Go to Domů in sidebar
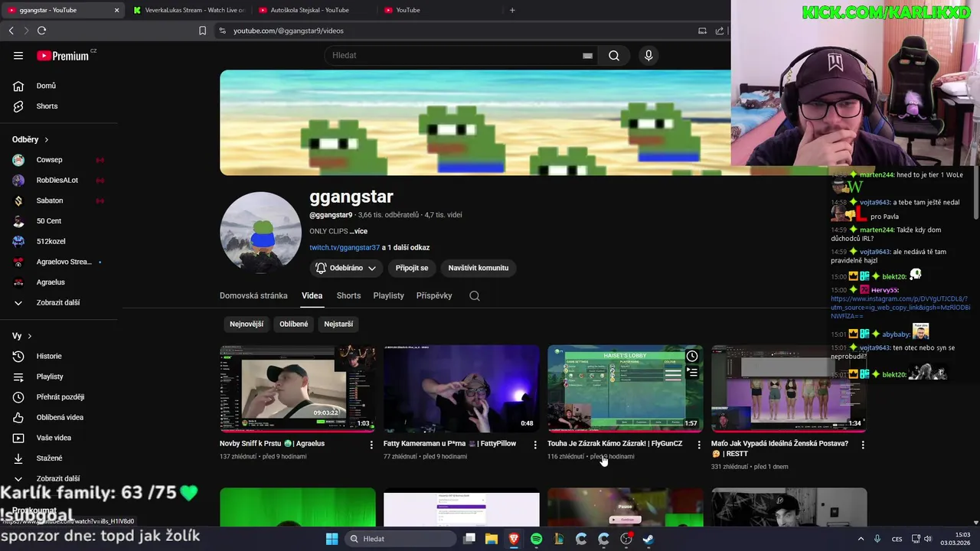 point(46,86)
